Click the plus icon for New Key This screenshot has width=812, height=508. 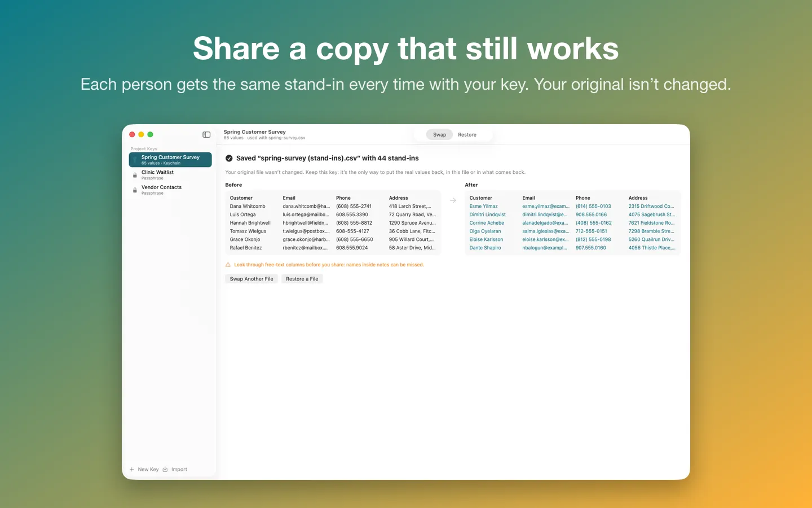[x=132, y=470]
